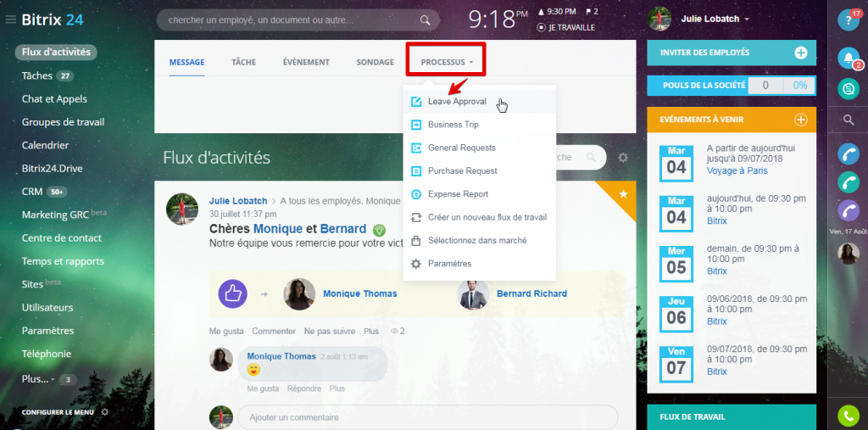Click the purple phone call icon
The height and width of the screenshot is (430, 868).
(x=848, y=210)
